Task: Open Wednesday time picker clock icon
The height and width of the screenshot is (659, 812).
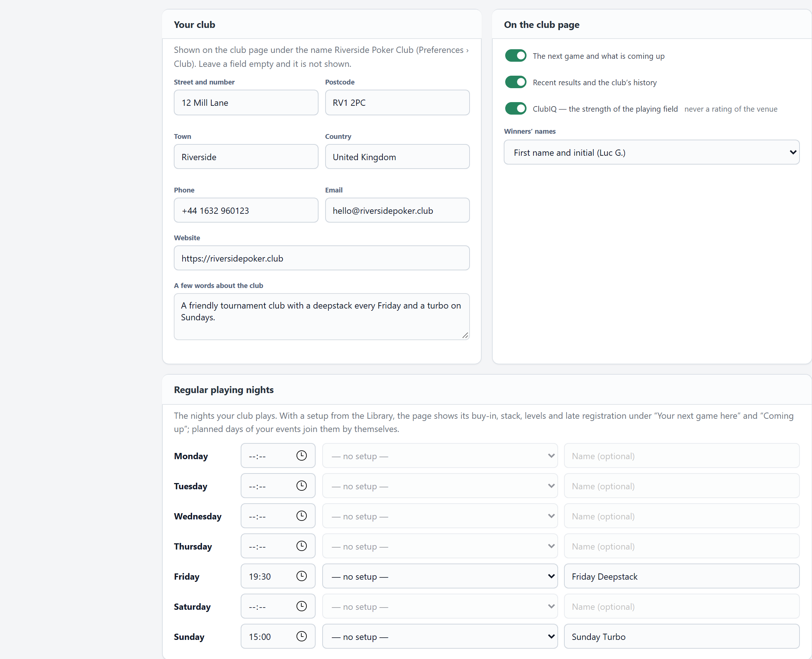Action: 301,515
